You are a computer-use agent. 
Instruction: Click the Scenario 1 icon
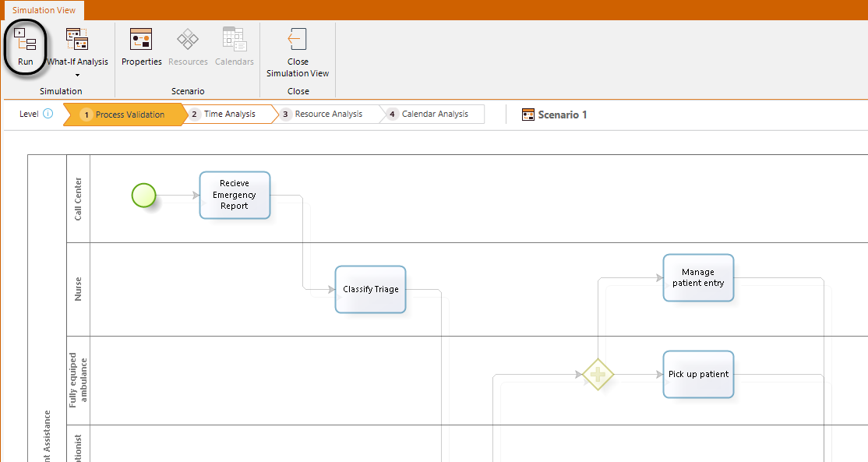[x=528, y=115]
